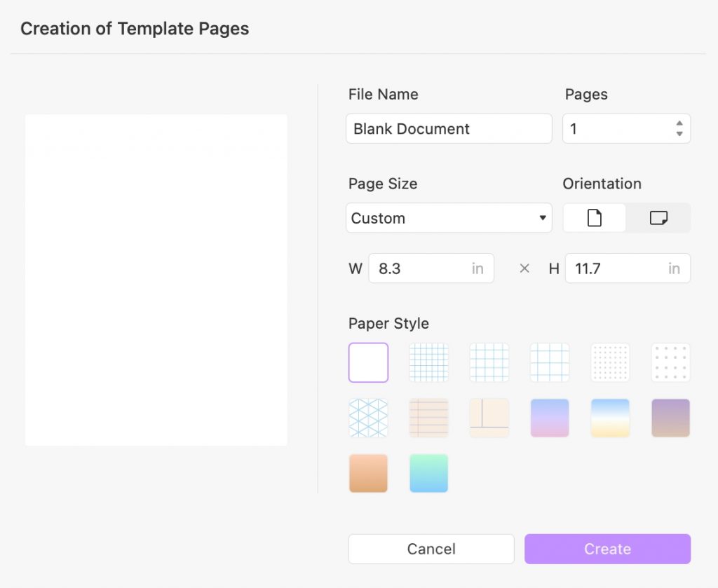Edit the Blank Document file name field
Viewport: 718px width, 588px height.
tap(449, 128)
